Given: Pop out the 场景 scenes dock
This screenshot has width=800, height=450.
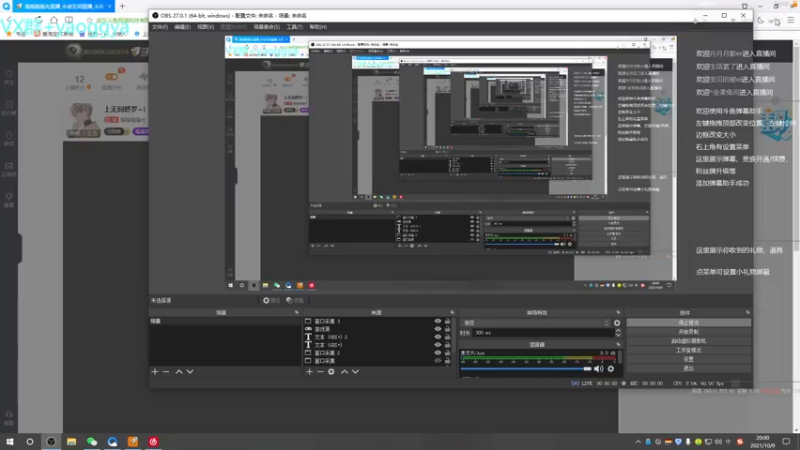Looking at the screenshot, I should (296, 312).
